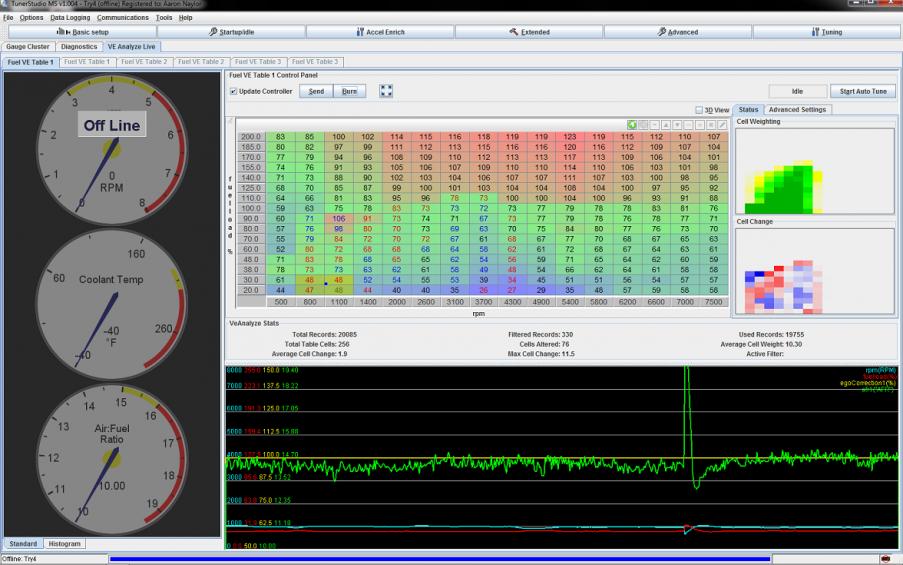
Task: Click the red status icon in bottom-right corner
Action: [x=885, y=558]
